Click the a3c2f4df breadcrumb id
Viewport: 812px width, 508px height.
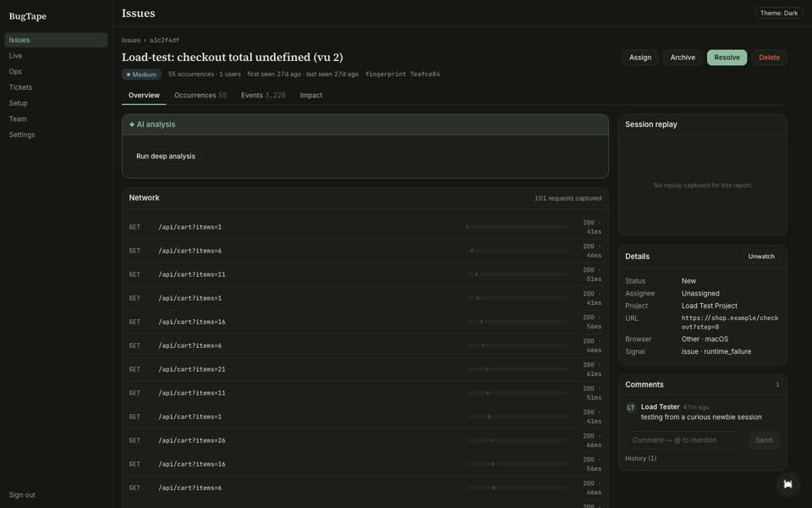tap(164, 40)
